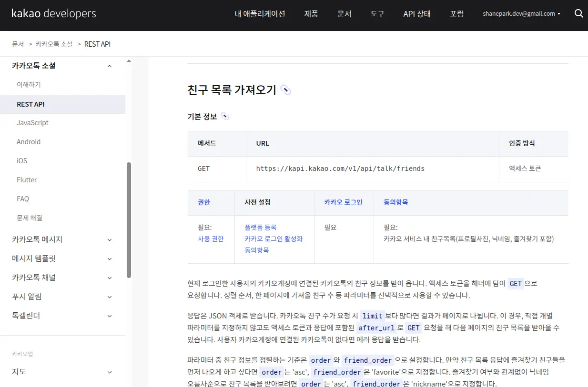This screenshot has width=588, height=387.
Task: Open 문서 top menu
Action: (x=345, y=14)
